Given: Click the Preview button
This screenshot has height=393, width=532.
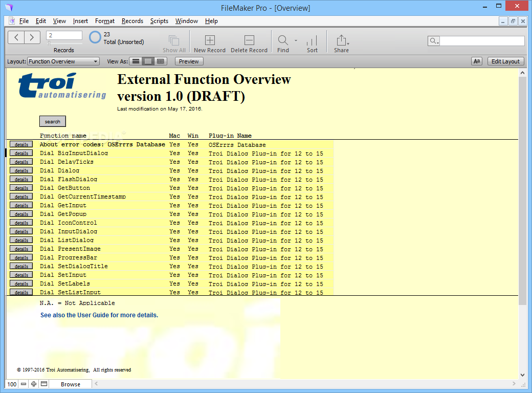Looking at the screenshot, I should [x=189, y=61].
